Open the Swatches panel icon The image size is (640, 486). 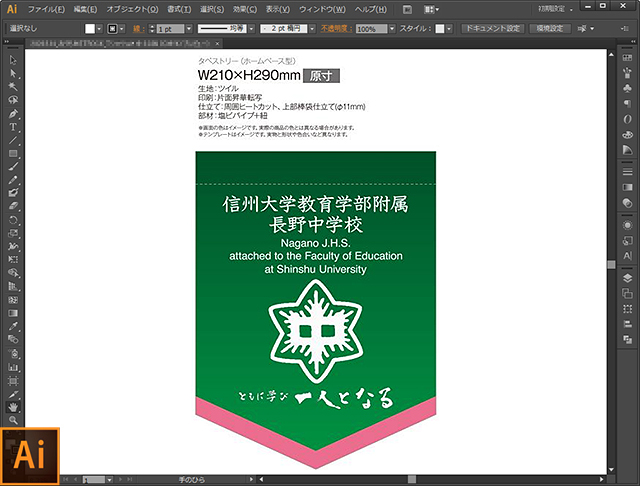[x=627, y=58]
